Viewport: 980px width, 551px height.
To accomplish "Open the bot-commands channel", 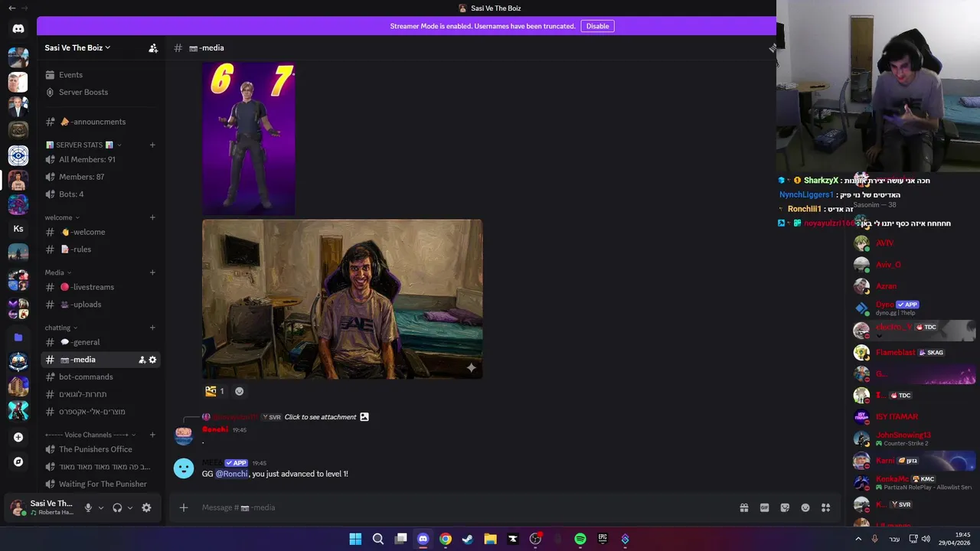I will pyautogui.click(x=100, y=377).
